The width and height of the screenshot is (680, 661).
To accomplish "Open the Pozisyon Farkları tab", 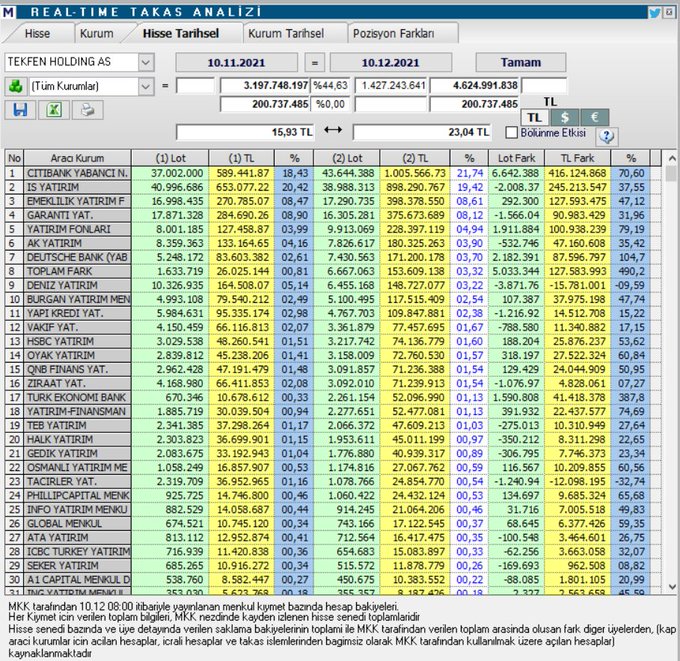I will point(393,33).
